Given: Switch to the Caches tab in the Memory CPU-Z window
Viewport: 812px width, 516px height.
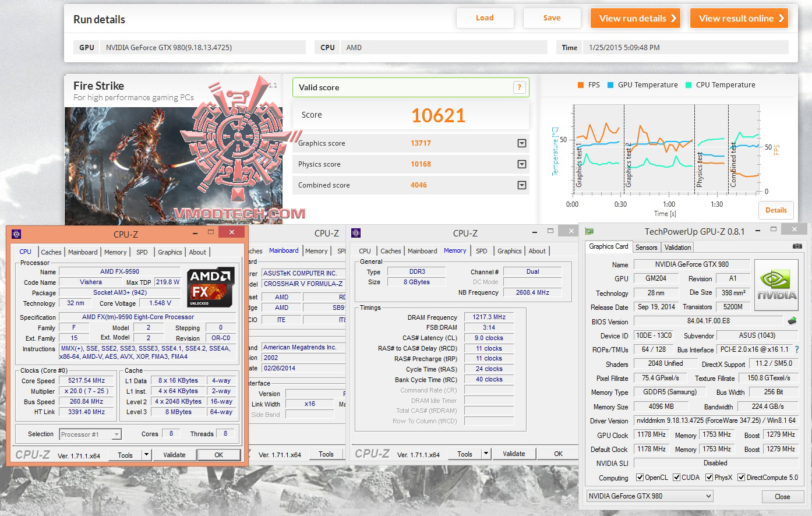Looking at the screenshot, I should point(391,251).
